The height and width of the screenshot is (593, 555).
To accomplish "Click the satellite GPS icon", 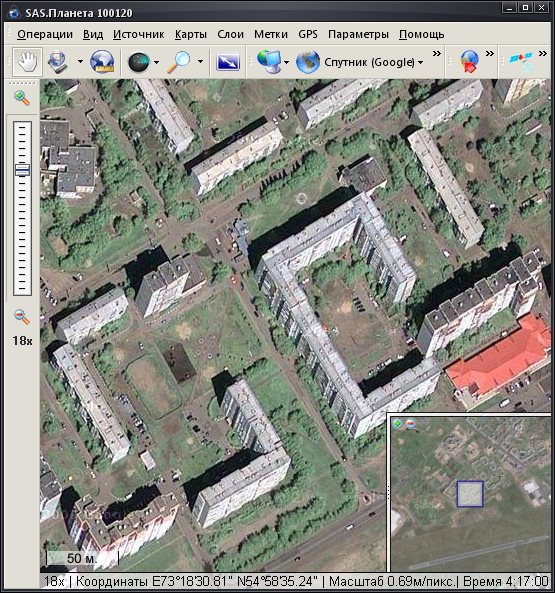I will (522, 61).
